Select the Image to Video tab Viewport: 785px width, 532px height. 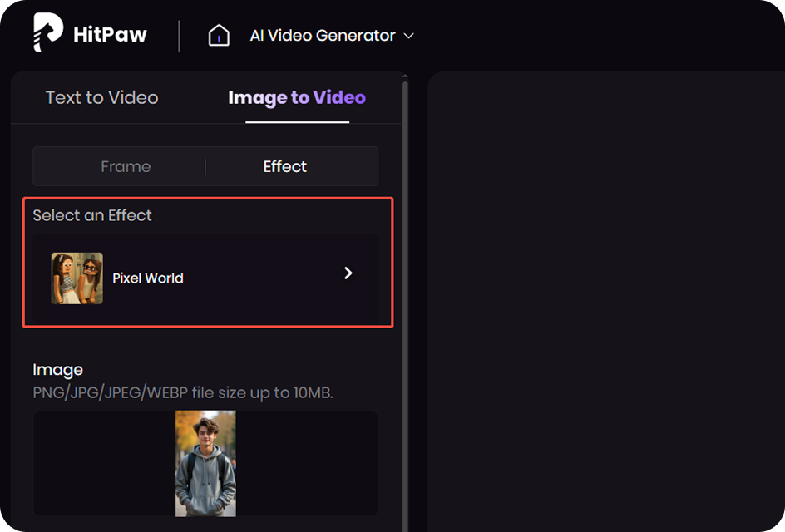pyautogui.click(x=297, y=97)
